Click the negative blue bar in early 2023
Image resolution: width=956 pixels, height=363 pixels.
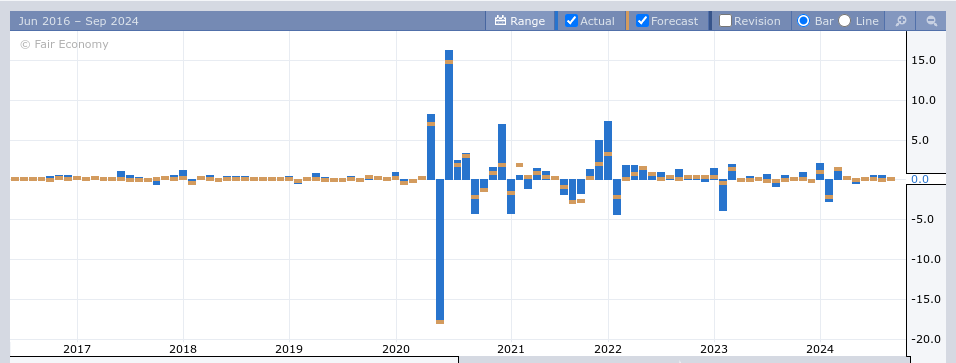pyautogui.click(x=723, y=195)
